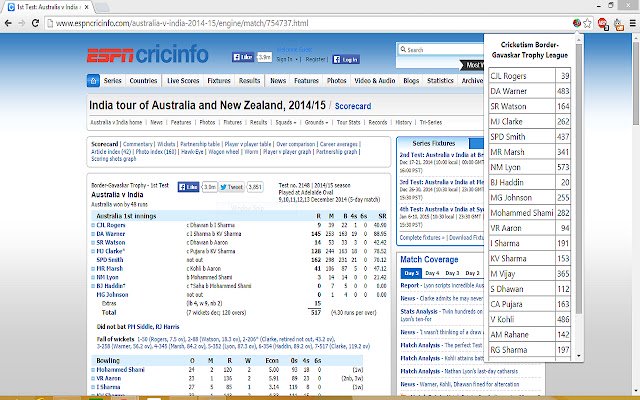Reload the page with the refresh icon
This screenshot has width=640, height=400.
35,23
